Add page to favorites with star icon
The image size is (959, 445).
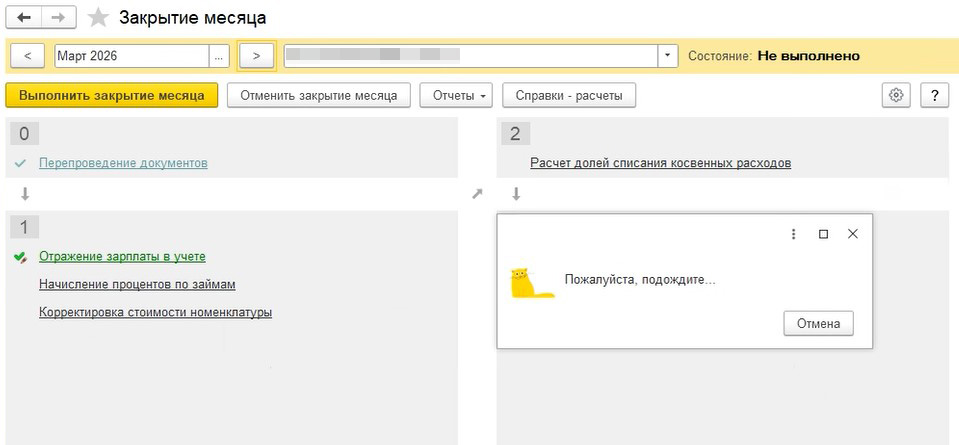coord(98,18)
